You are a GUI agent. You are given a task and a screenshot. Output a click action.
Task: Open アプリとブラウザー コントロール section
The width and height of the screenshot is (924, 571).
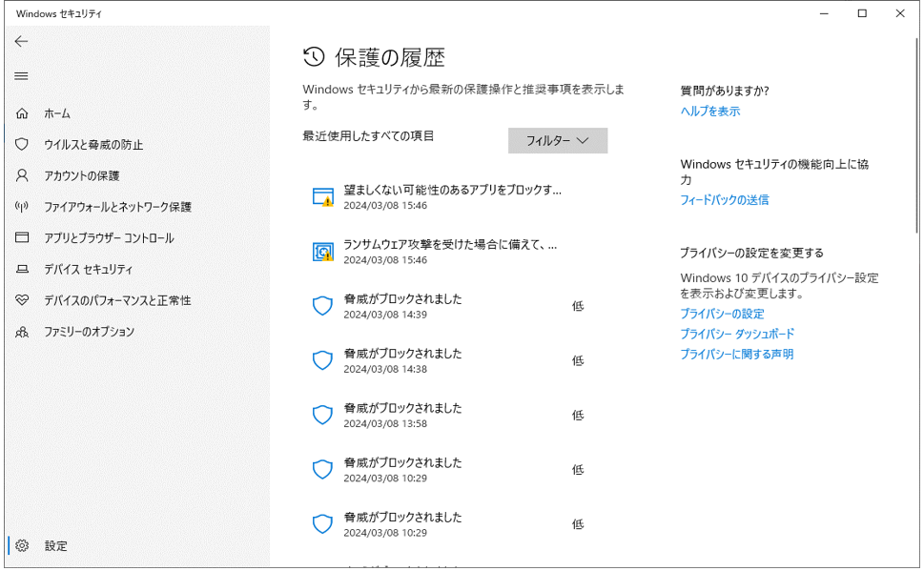pos(109,238)
